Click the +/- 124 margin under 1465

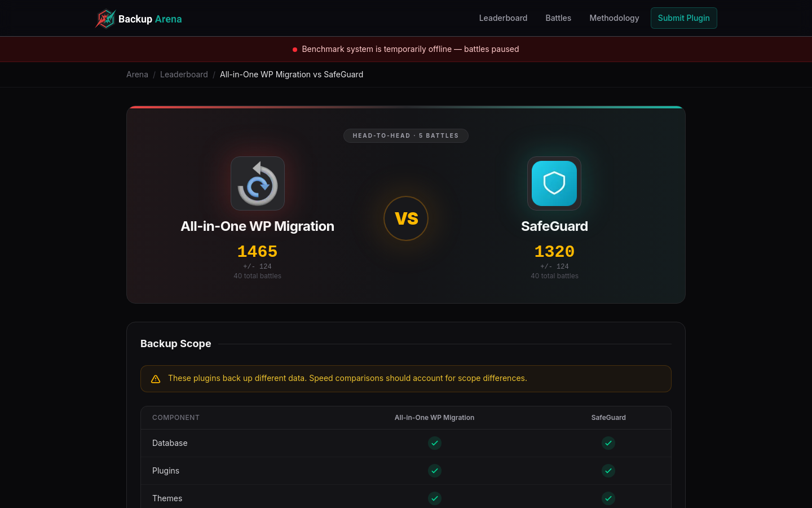click(x=258, y=266)
